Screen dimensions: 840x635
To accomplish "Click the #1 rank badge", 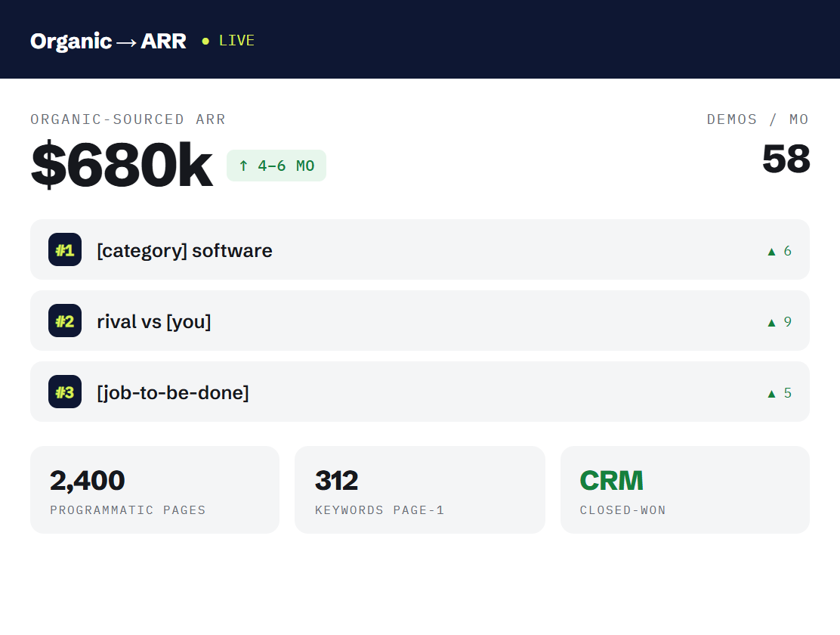I will click(65, 249).
